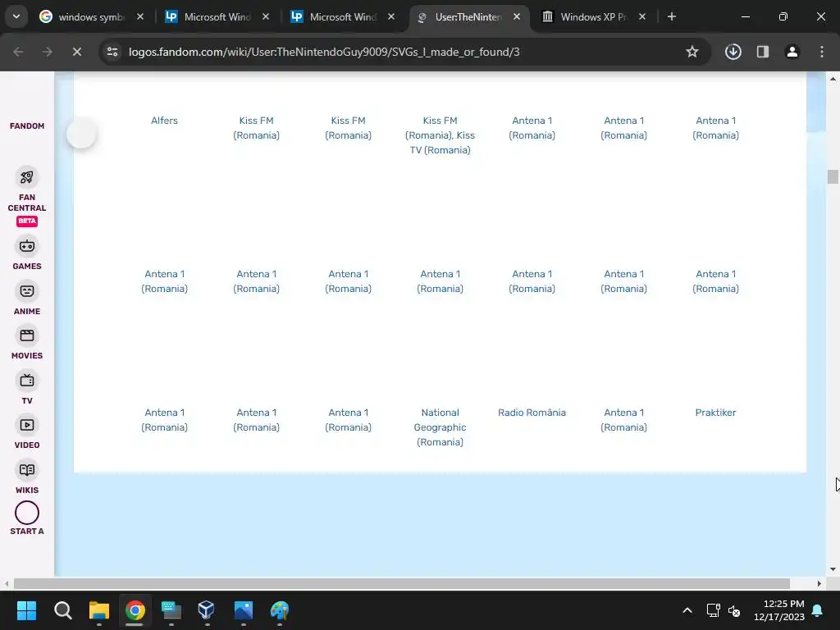The width and height of the screenshot is (840, 630).
Task: Close the 'windows symb' Google tab
Action: point(139,16)
